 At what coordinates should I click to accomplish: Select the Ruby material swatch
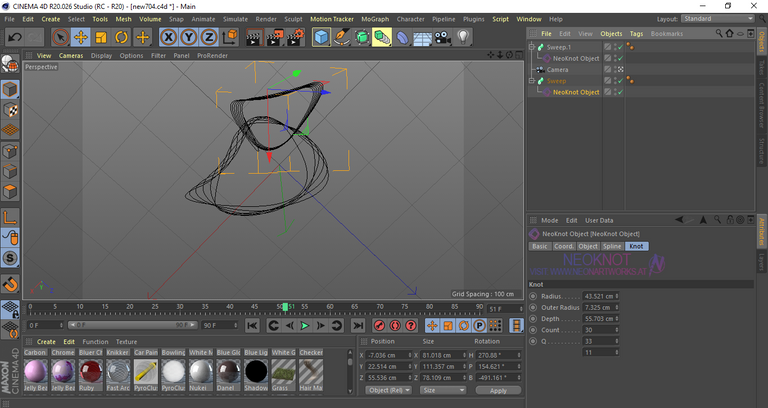(x=90, y=372)
